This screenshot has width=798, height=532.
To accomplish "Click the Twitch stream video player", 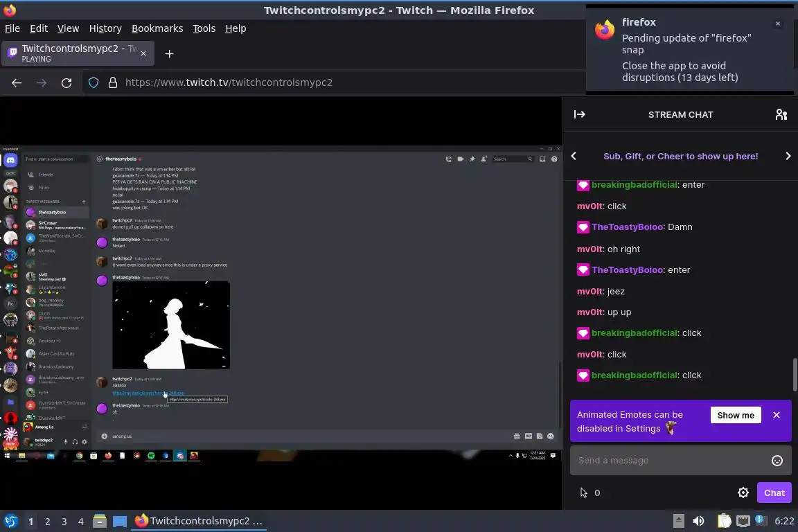I will 281,303.
